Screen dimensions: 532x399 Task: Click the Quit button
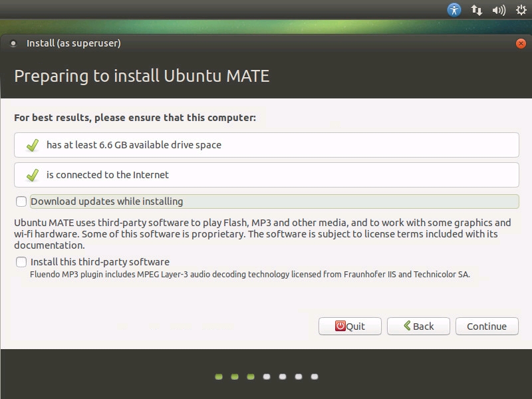[350, 326]
